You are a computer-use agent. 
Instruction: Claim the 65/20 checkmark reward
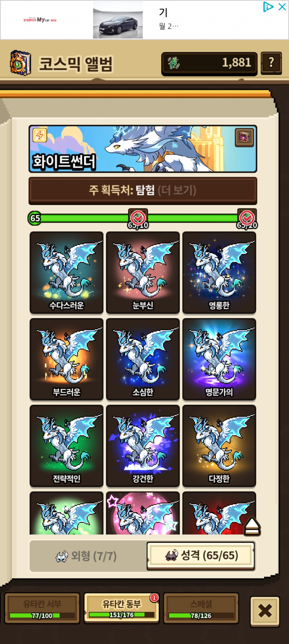click(247, 218)
